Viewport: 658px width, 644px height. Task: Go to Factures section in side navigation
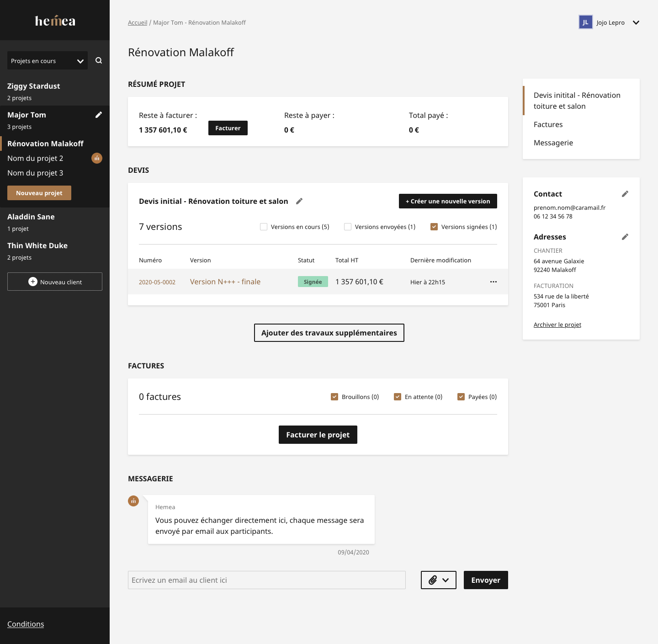point(548,124)
